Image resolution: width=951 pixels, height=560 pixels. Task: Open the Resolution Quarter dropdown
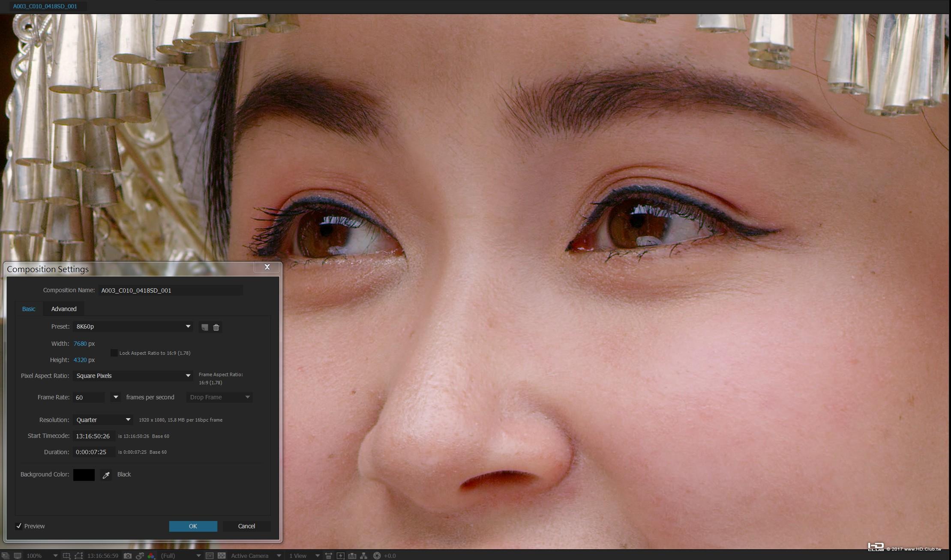tap(103, 420)
